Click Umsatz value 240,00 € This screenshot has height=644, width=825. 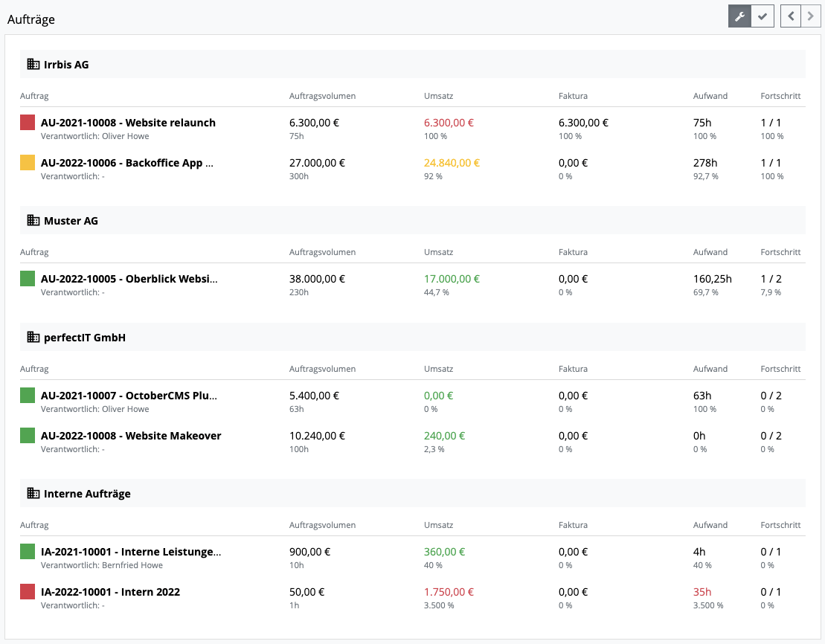tap(445, 436)
